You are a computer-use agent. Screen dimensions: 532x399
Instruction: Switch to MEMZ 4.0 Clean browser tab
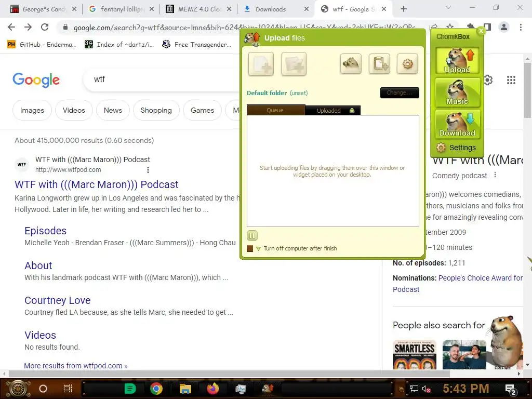pyautogui.click(x=198, y=9)
